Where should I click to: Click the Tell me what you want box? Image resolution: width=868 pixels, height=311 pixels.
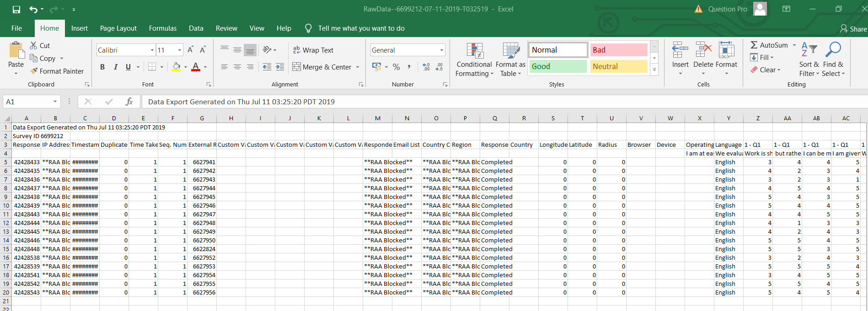361,28
